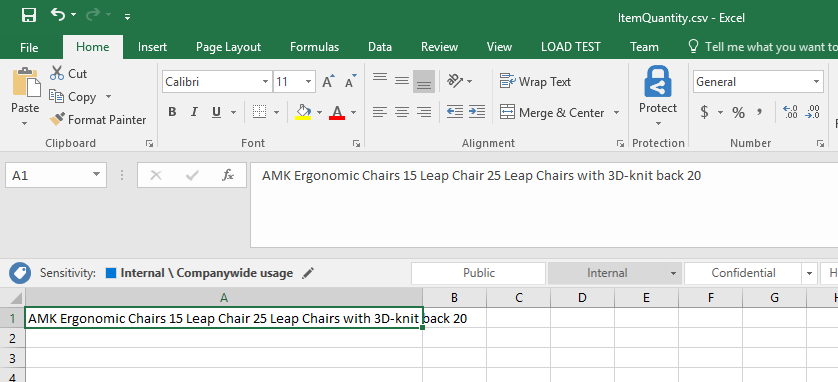This screenshot has height=382, width=838.
Task: Apply Comma Style format
Action: coord(759,112)
